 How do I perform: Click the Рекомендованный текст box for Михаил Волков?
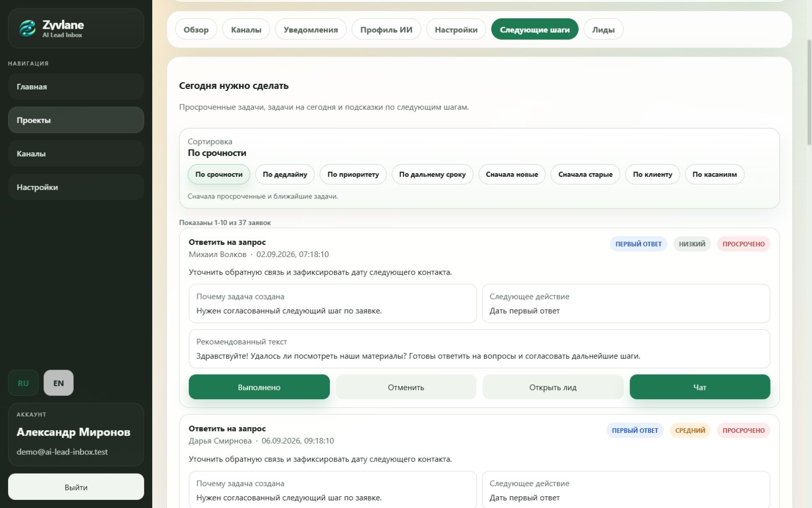pyautogui.click(x=479, y=349)
